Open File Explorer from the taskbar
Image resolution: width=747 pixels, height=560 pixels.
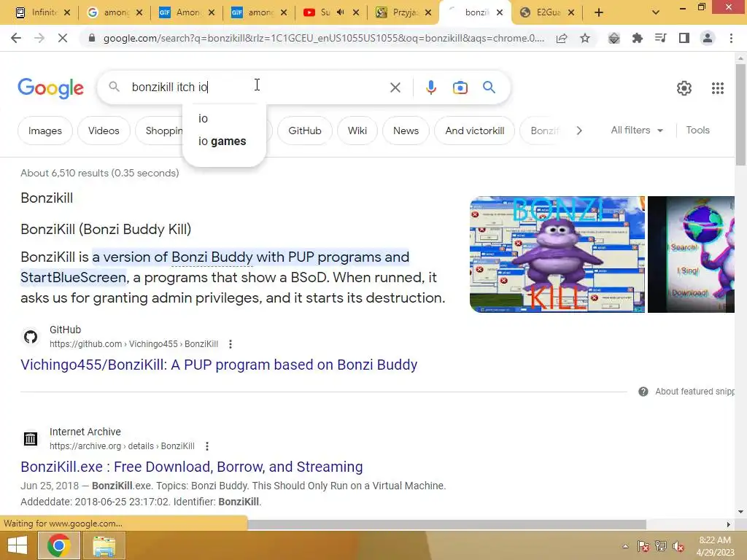coord(104,545)
